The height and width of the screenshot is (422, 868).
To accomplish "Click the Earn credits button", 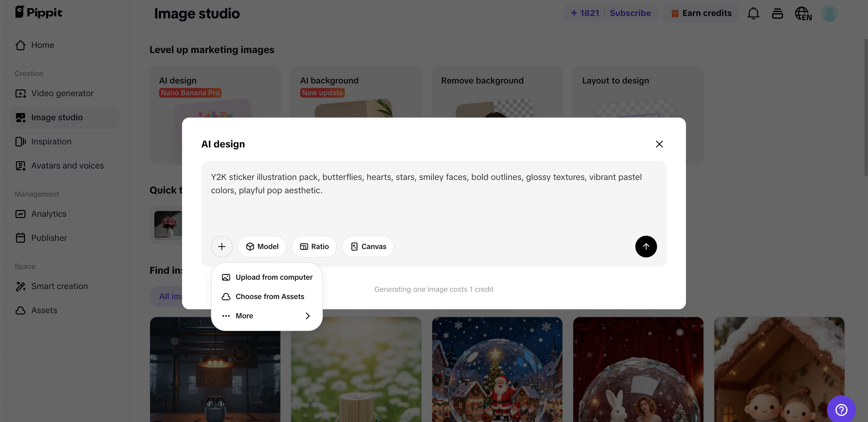I will [701, 13].
